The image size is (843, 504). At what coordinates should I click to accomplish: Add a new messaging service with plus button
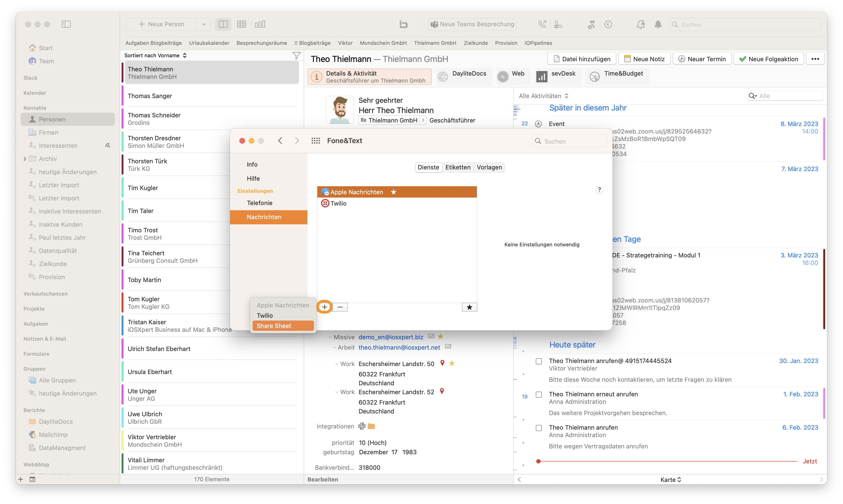[325, 307]
